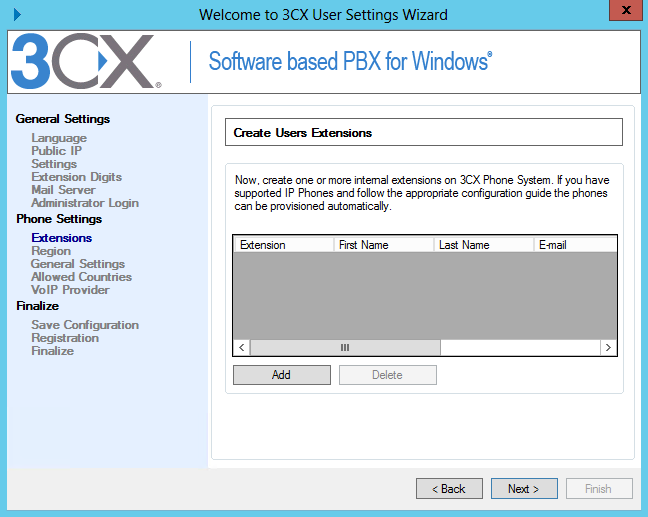Screen dimensions: 648x517
Task: Open Save Configuration step
Action: [85, 325]
